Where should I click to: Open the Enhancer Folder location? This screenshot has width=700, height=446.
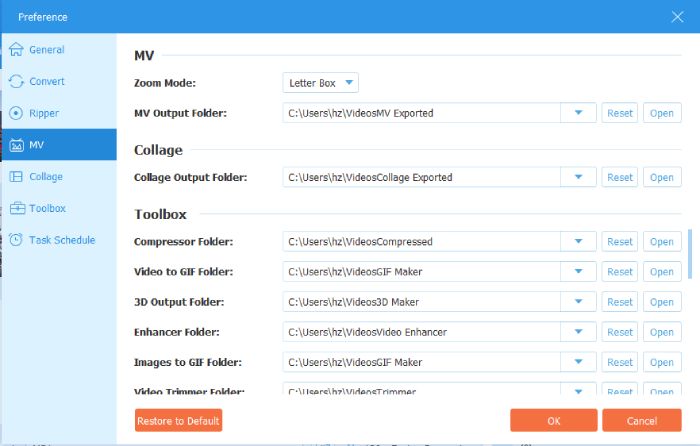coord(662,332)
